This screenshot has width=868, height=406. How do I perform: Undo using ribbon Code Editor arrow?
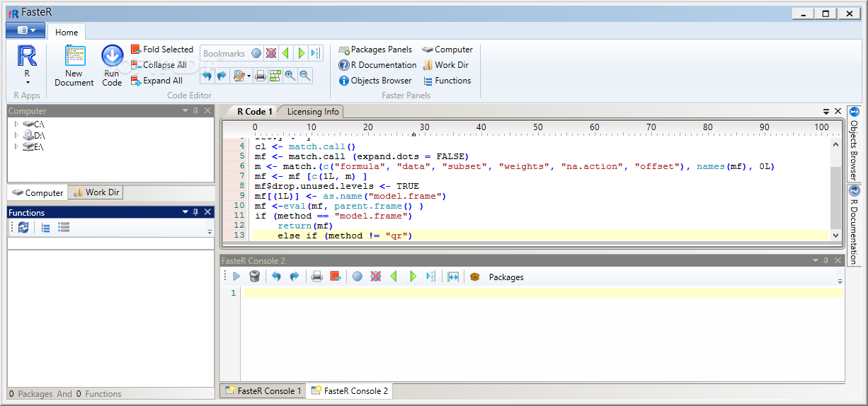tap(207, 76)
